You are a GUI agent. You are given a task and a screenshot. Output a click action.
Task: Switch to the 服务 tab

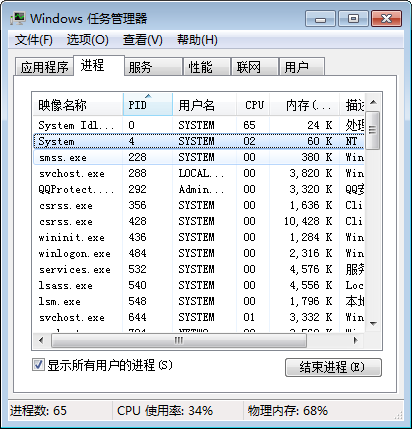pos(153,67)
